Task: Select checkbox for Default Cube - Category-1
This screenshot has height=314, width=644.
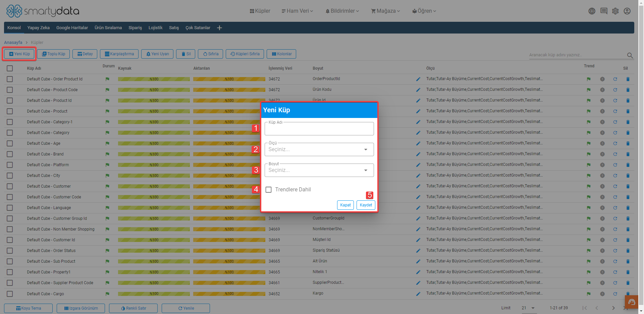Action: [10, 122]
